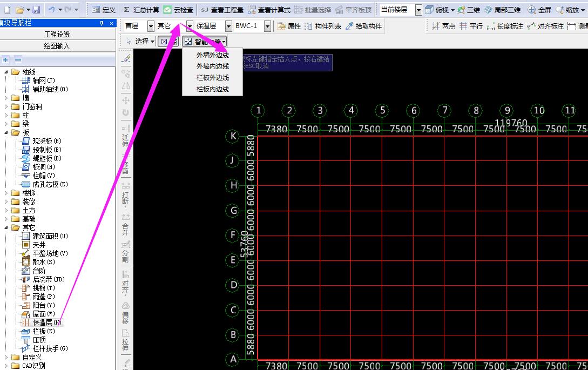588x370 pixels.
Task: Click the new file icon
Action: [x=8, y=9]
